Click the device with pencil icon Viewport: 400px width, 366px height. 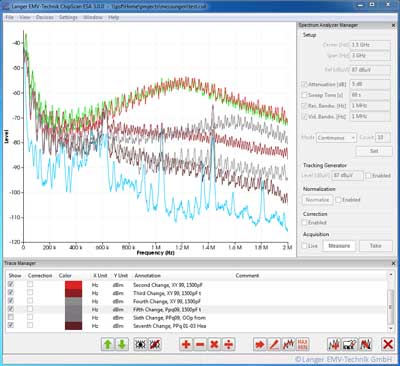pyautogui.click(x=350, y=344)
